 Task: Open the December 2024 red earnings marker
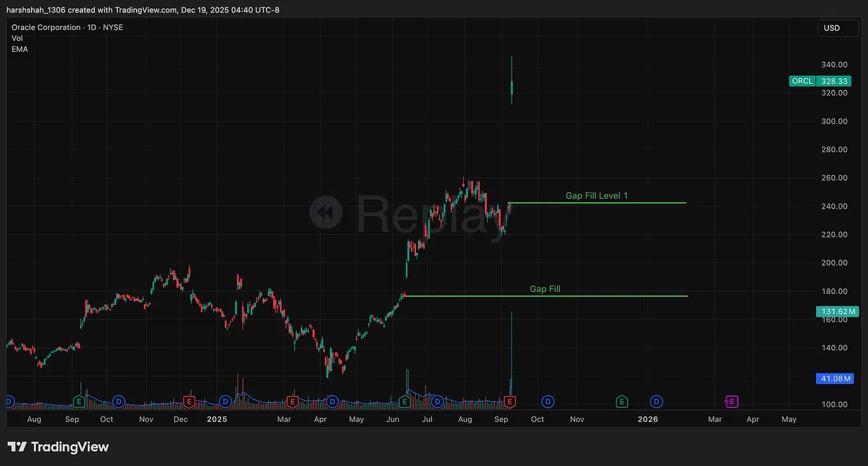[189, 402]
